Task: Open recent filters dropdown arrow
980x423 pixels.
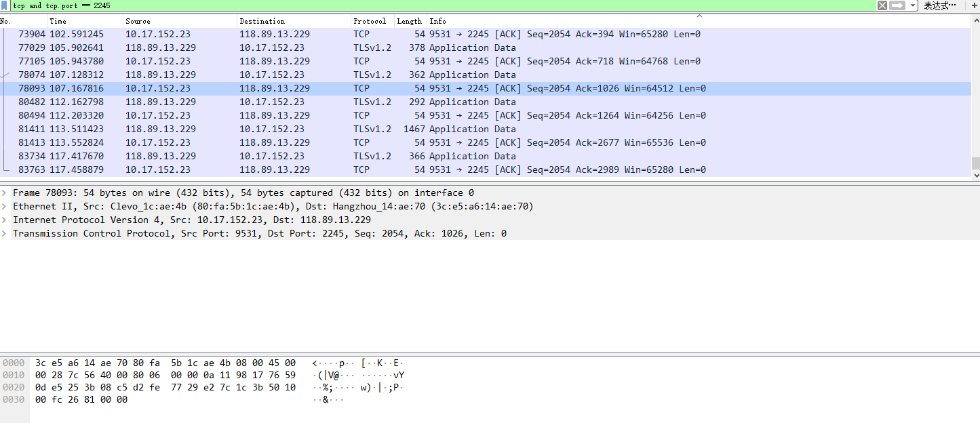Action: (x=913, y=5)
